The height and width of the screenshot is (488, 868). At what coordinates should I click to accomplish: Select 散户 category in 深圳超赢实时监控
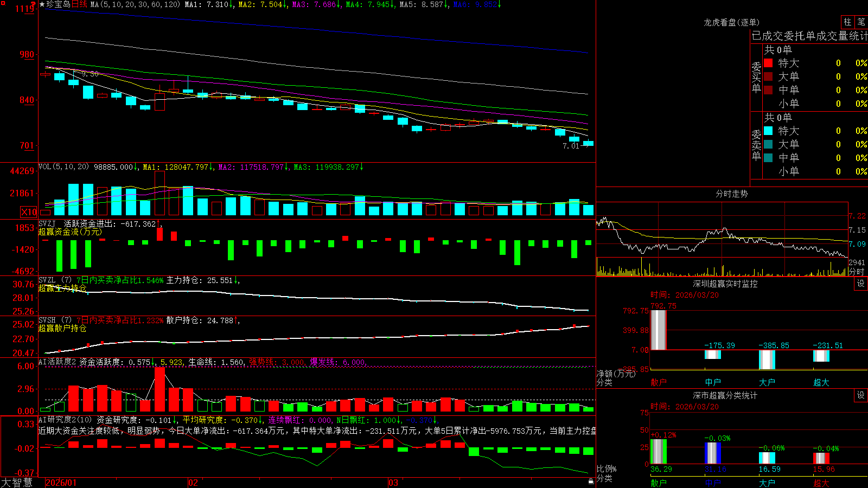click(x=659, y=382)
